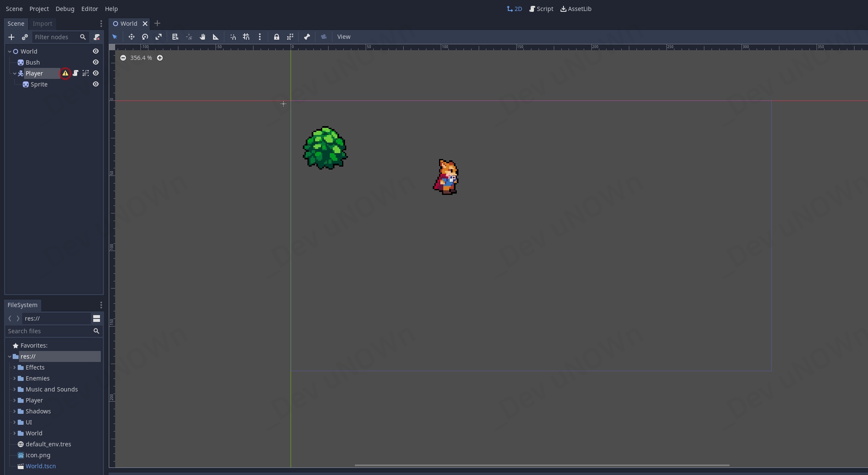Screen dimensions: 868x475
Task: Expand the Enemies folder
Action: 14,378
